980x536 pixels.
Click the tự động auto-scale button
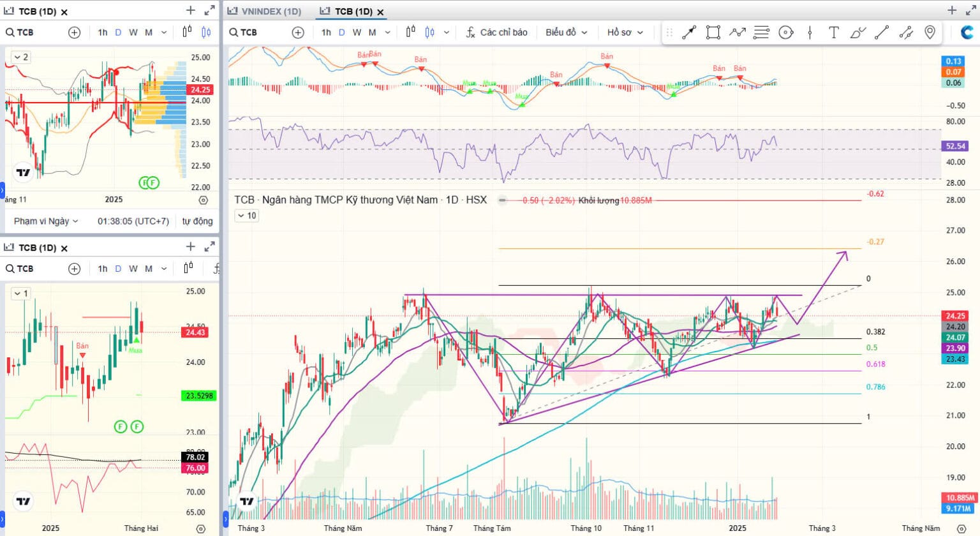click(x=197, y=221)
